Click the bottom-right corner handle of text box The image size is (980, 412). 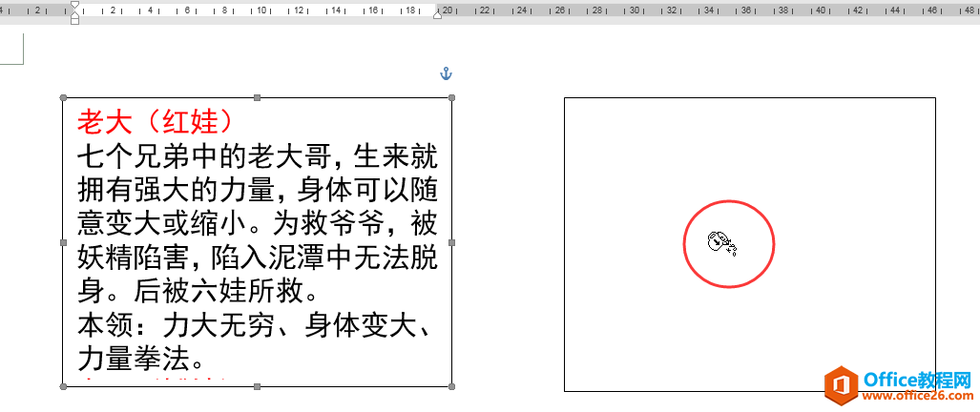(x=452, y=387)
